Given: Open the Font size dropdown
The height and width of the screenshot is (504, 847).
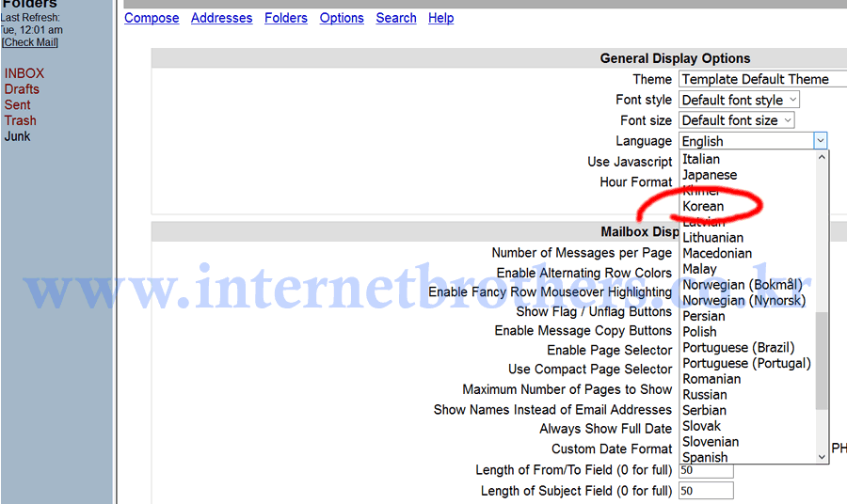Looking at the screenshot, I should point(737,120).
